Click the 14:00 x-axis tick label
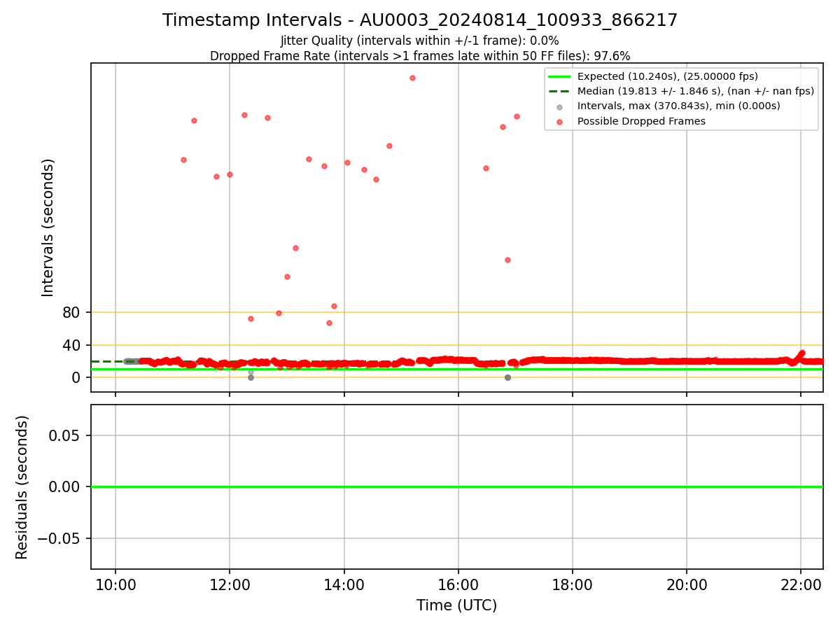 point(344,584)
